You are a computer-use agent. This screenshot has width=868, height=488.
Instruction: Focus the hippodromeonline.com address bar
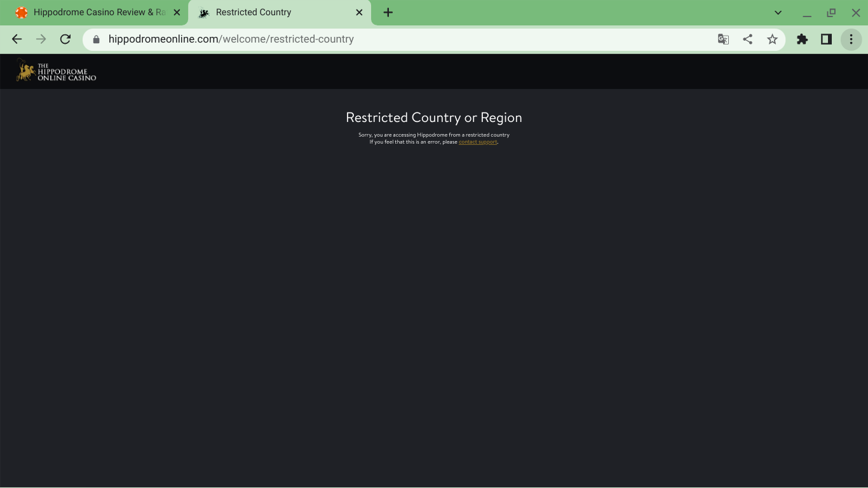pyautogui.click(x=381, y=39)
